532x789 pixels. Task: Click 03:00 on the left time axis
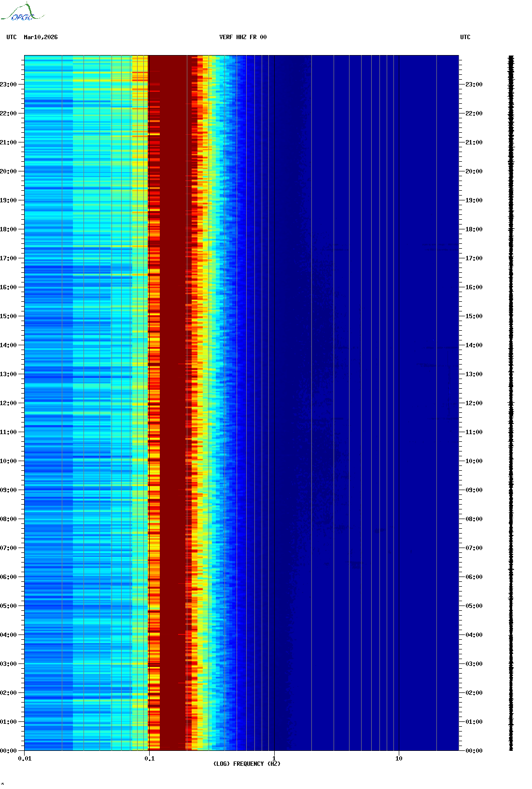8,664
